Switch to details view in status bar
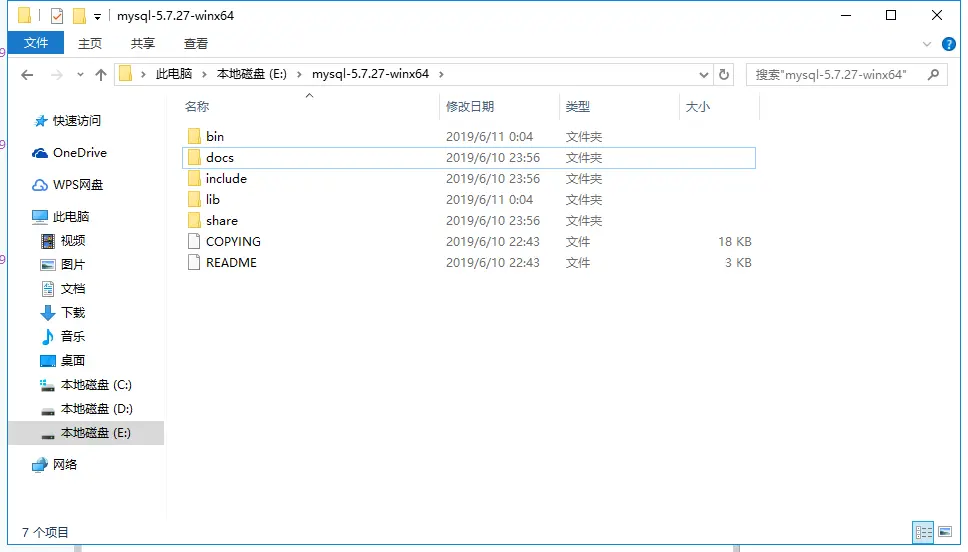This screenshot has width=968, height=552. (924, 532)
